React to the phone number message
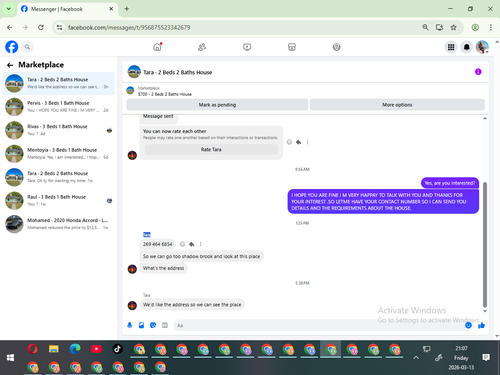The height and width of the screenshot is (375, 500). (x=182, y=244)
